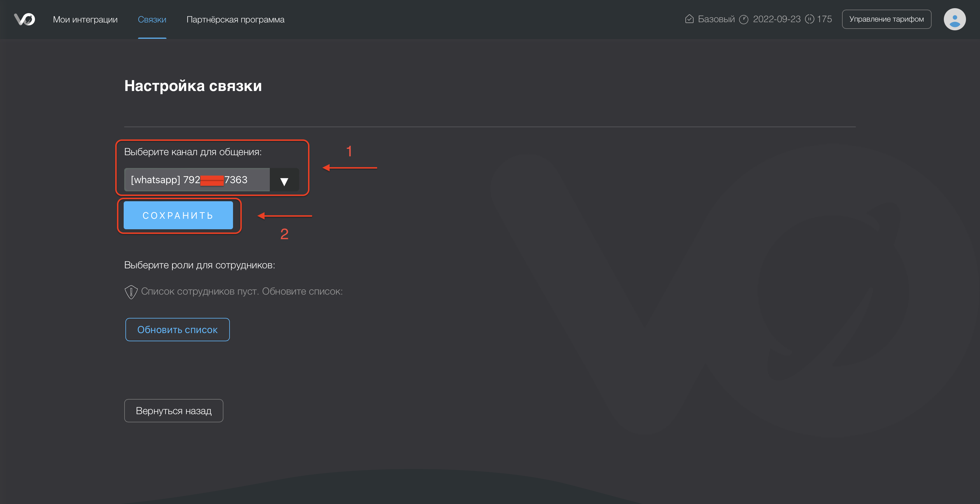
Task: Go to Партнёрская программа page
Action: pos(235,20)
